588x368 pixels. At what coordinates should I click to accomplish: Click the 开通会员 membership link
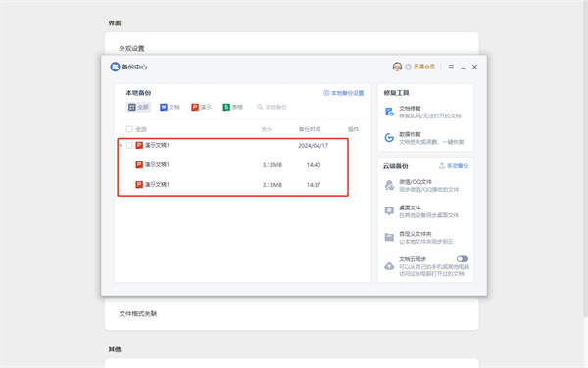(423, 67)
